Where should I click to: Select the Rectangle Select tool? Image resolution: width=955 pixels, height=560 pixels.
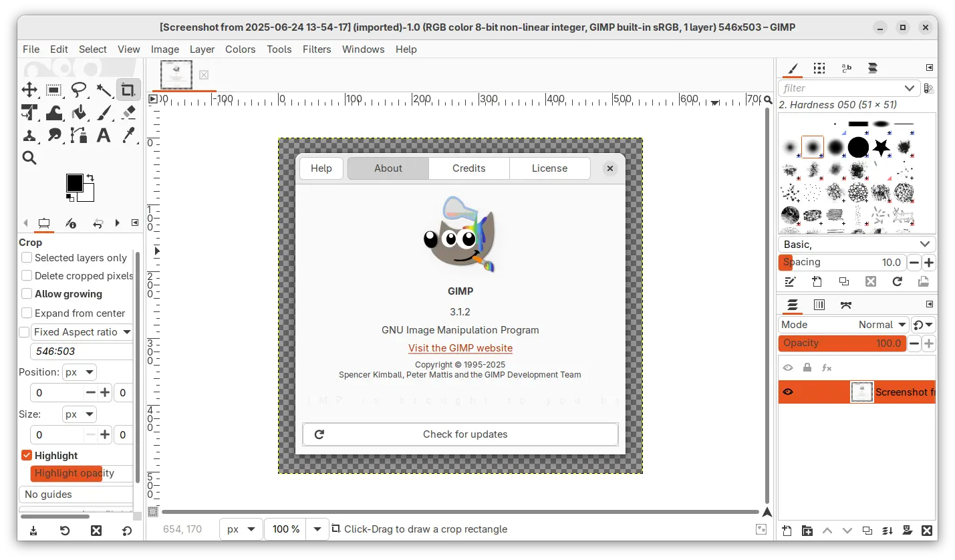pos(54,90)
